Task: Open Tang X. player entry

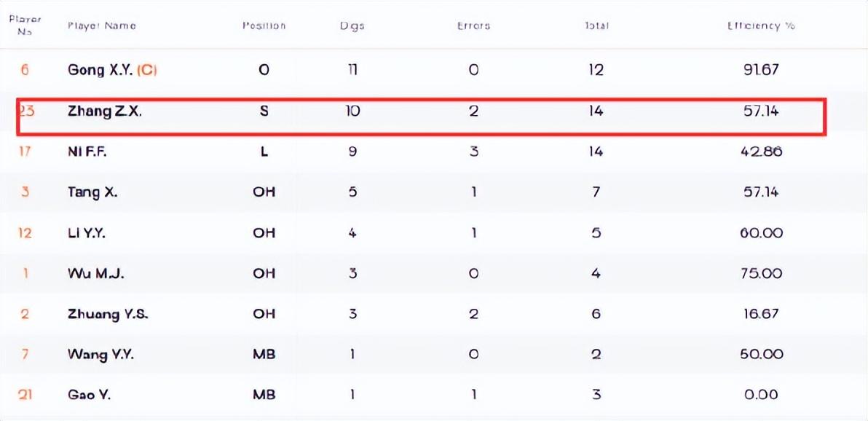Action: coord(92,192)
